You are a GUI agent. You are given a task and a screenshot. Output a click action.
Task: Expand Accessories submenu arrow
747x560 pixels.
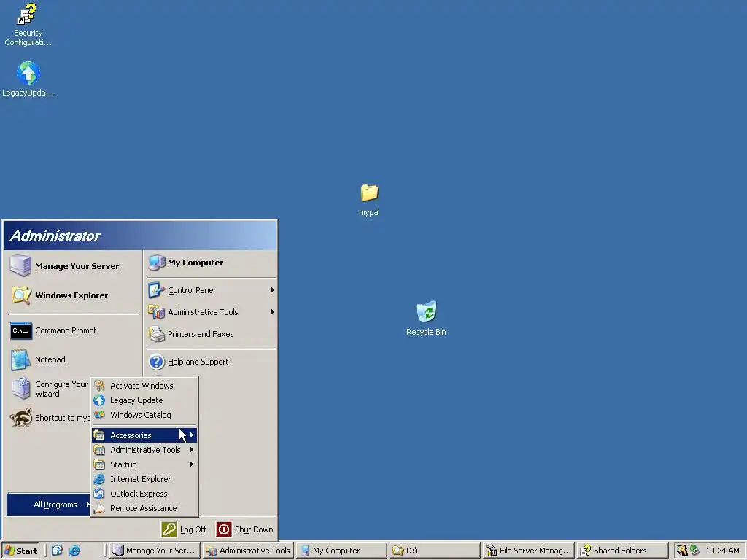(x=192, y=435)
